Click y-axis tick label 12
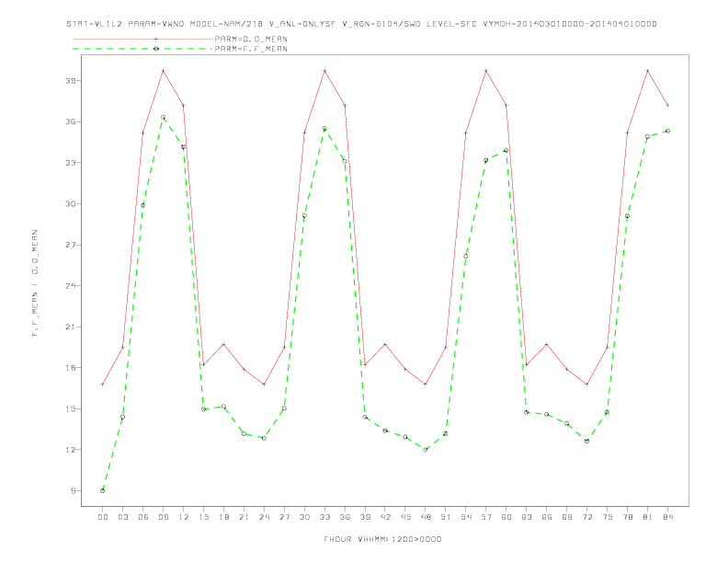Screen dimensions: 728x563 click(71, 450)
